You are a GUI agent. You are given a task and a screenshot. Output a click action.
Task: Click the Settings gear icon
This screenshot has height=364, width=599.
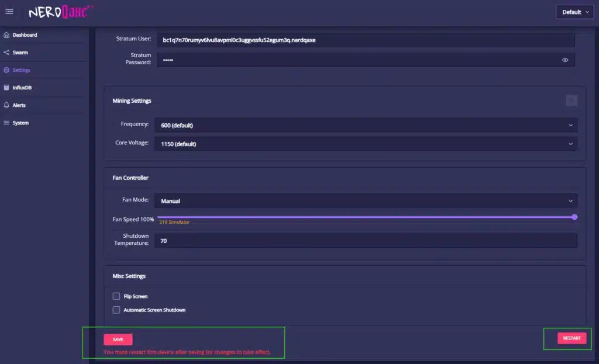[6, 70]
